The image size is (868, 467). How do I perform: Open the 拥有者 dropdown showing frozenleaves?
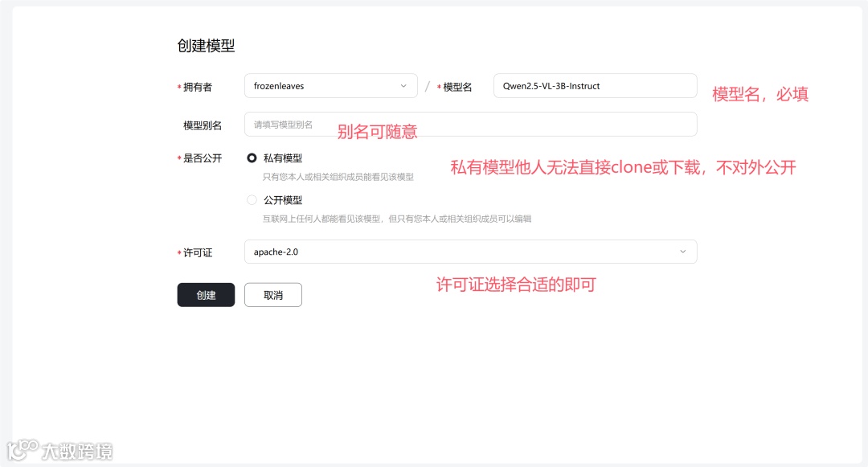click(330, 86)
